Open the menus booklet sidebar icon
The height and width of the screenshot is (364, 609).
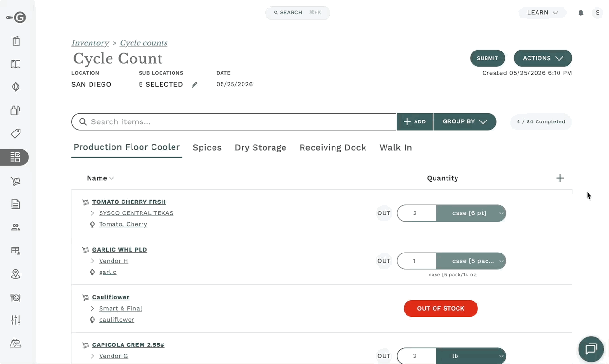point(16,41)
